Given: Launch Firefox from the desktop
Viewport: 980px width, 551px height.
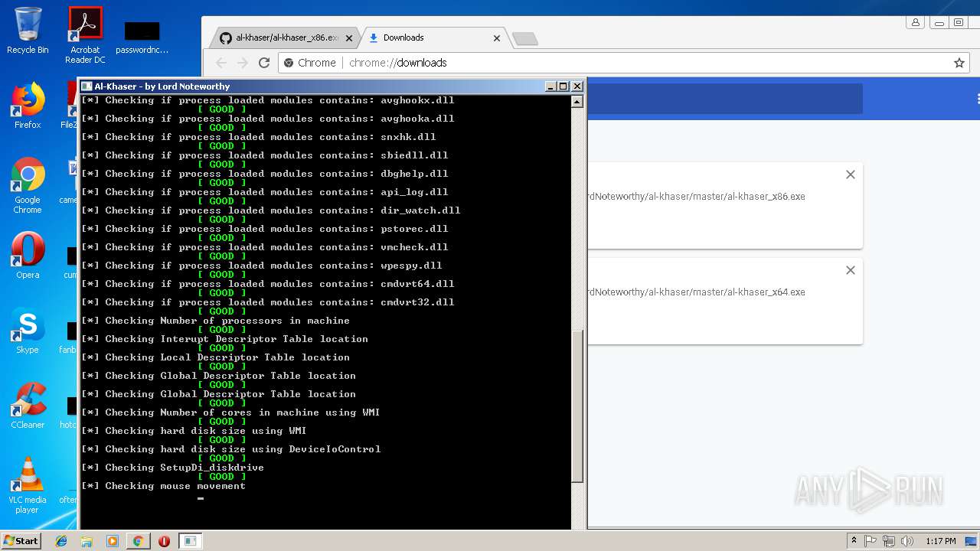Looking at the screenshot, I should click(28, 106).
